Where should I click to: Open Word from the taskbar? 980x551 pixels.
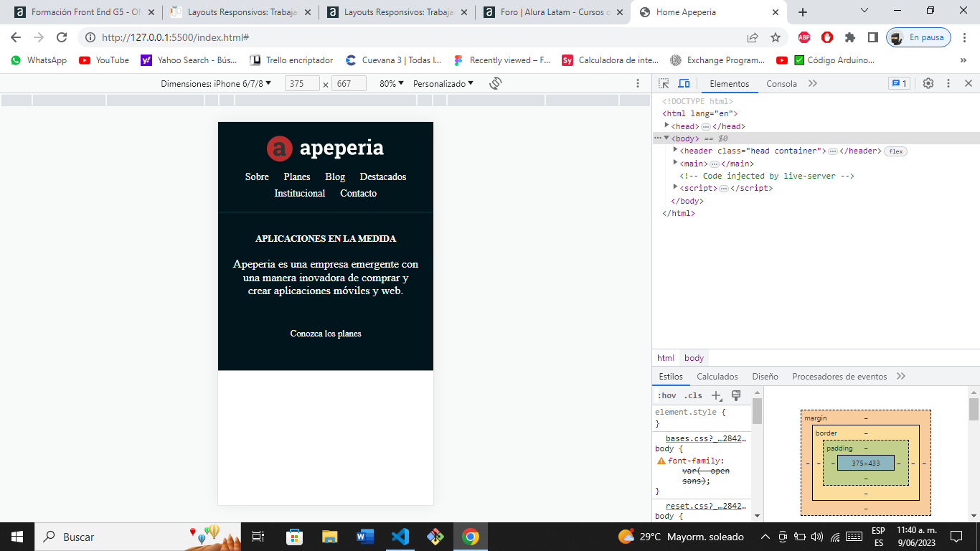pos(365,537)
